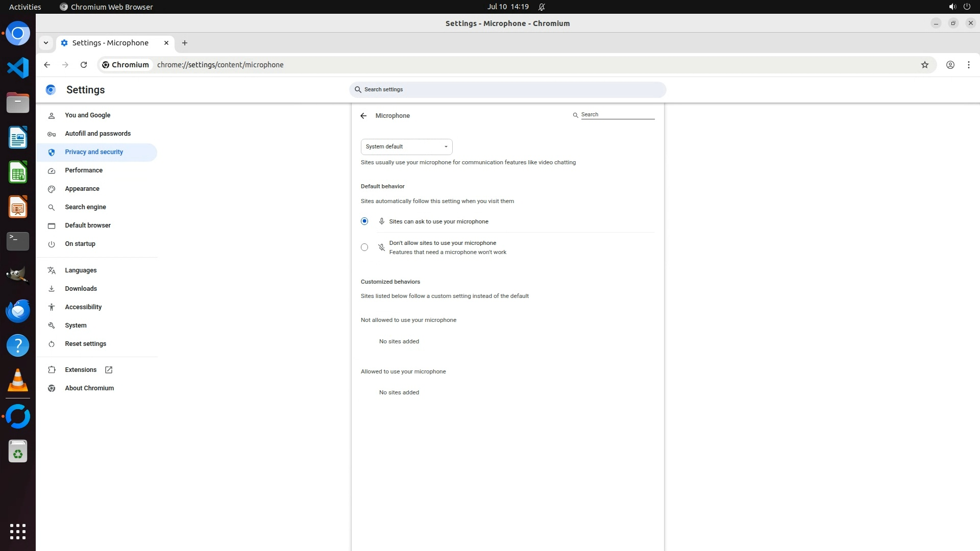Screen dimensions: 980x551
Task: Go to the Appearance settings section
Action: pyautogui.click(x=82, y=189)
